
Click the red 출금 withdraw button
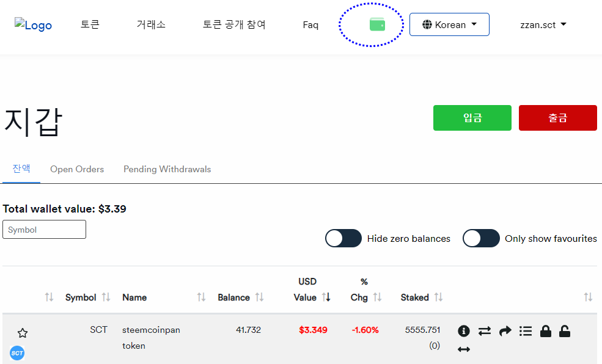[557, 118]
